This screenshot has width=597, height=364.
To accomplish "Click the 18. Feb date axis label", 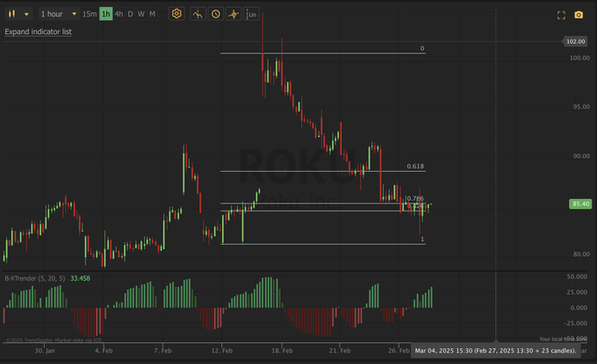I will pos(282,351).
